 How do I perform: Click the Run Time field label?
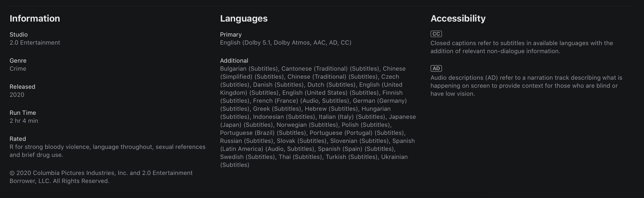23,113
